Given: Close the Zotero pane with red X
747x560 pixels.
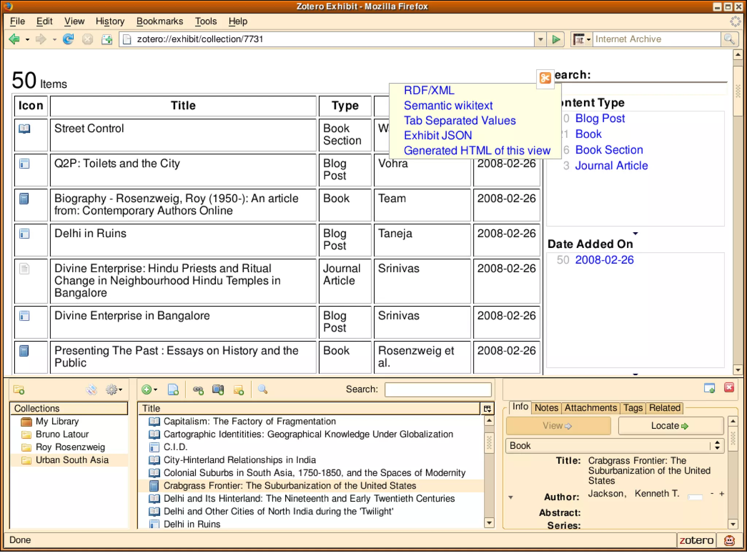Looking at the screenshot, I should [729, 388].
